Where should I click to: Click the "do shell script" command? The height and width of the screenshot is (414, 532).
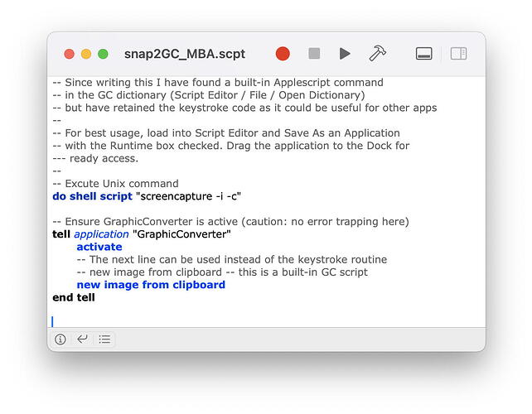click(x=92, y=196)
